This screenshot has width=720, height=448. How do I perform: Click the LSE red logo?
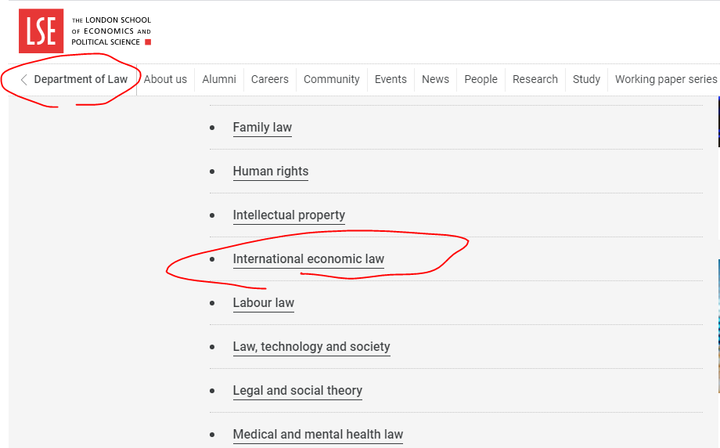pyautogui.click(x=41, y=31)
